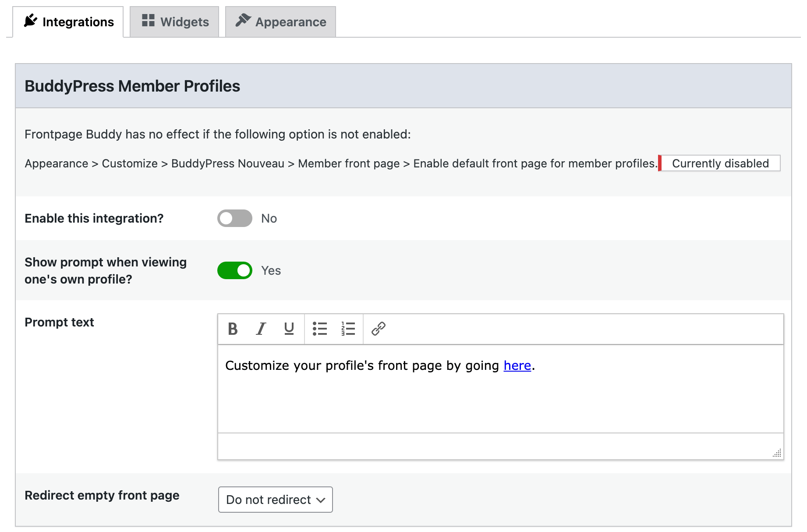The width and height of the screenshot is (807, 532).
Task: Follow the 'here' link in the prompt text
Action: point(517,365)
